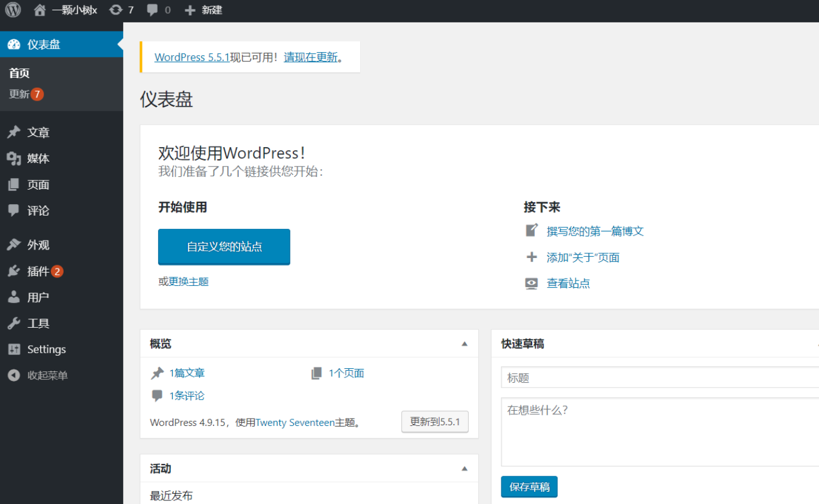Click the pages icon beside 1个页面
Screen dimensions: 819x504
[316, 373]
